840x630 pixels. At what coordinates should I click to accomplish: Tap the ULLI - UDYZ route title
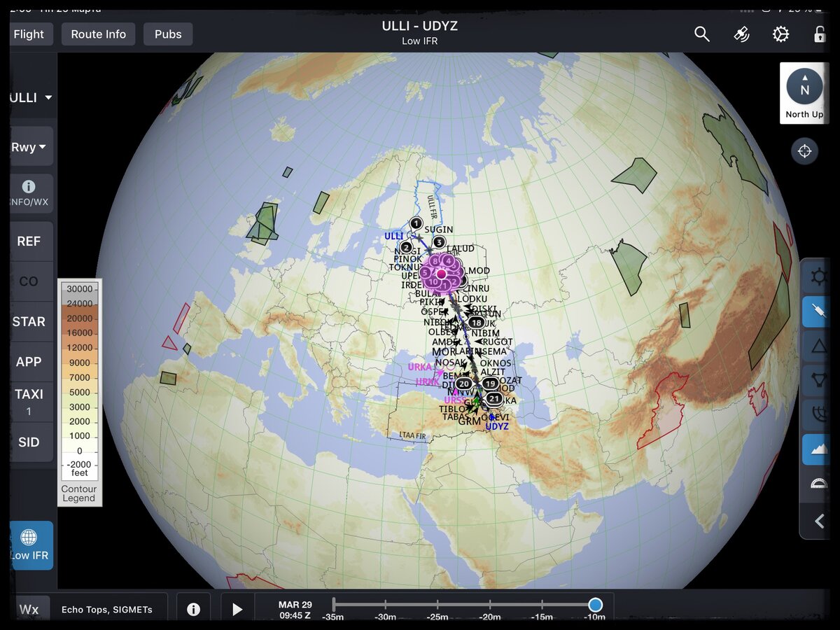(420, 27)
